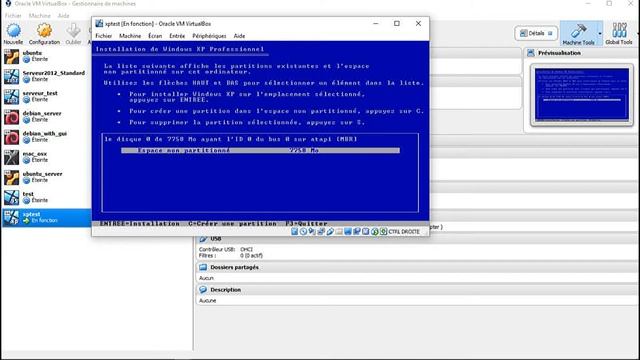The height and width of the screenshot is (360, 640).
Task: Select the debian_server machine
Action: [x=46, y=117]
